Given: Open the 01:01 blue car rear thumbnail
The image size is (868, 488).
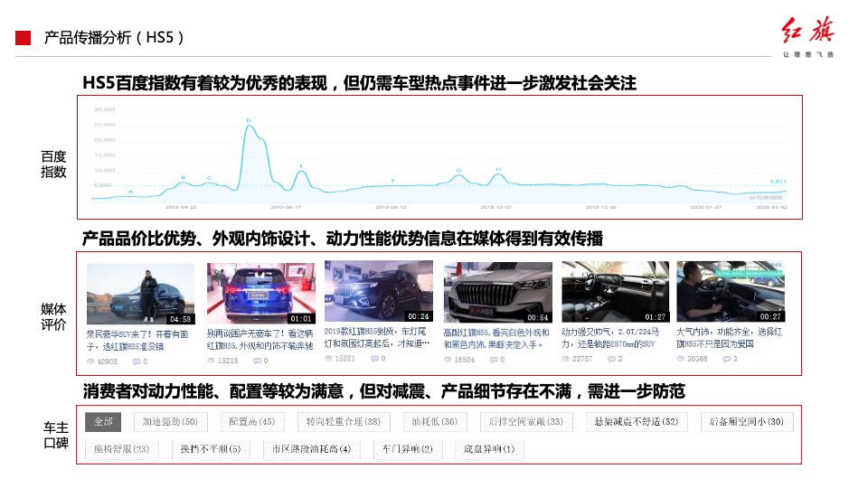Looking at the screenshot, I should (x=261, y=293).
